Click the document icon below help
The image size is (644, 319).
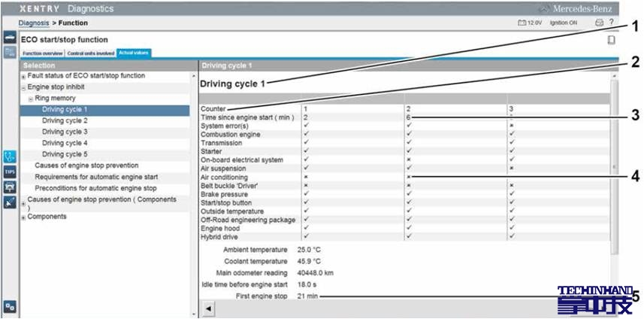pos(611,40)
